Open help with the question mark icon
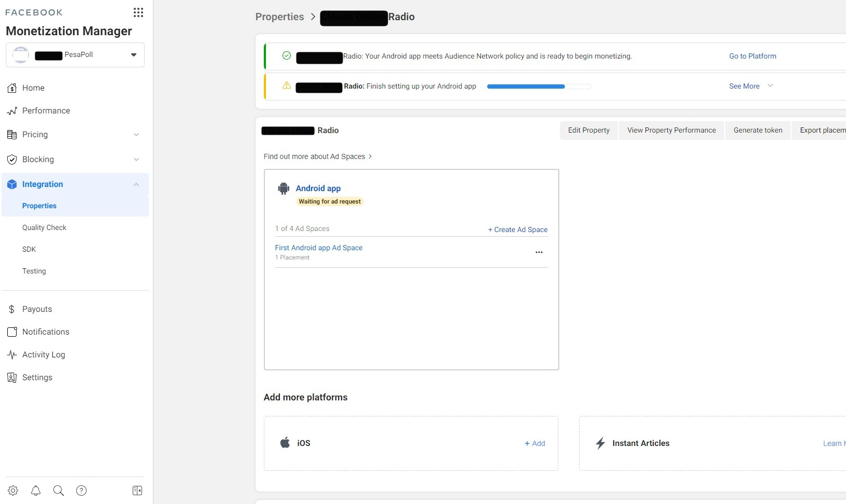Screen dimensions: 846x504 pyautogui.click(x=81, y=491)
